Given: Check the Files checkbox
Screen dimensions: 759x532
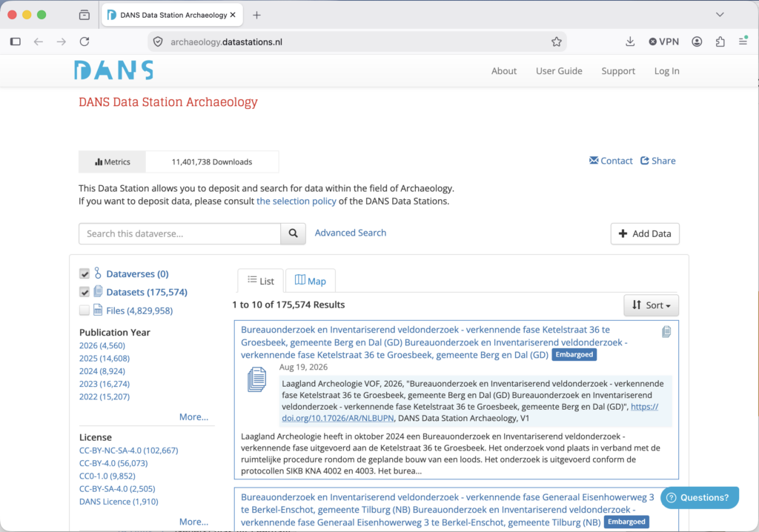Looking at the screenshot, I should (x=84, y=310).
